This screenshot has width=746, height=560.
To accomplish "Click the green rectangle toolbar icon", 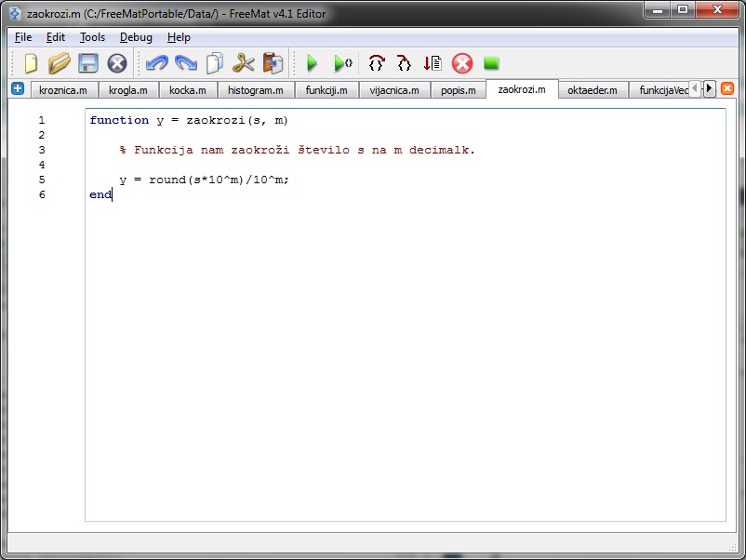I will [x=491, y=63].
